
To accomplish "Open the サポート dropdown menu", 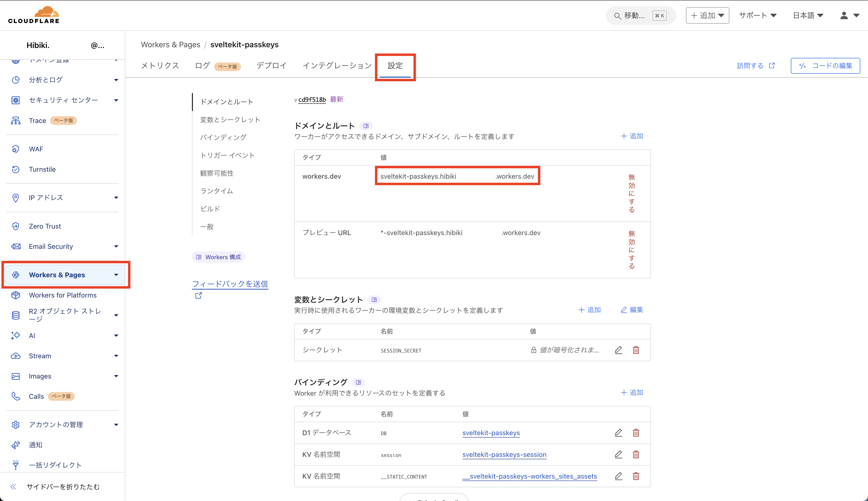I will tap(758, 15).
